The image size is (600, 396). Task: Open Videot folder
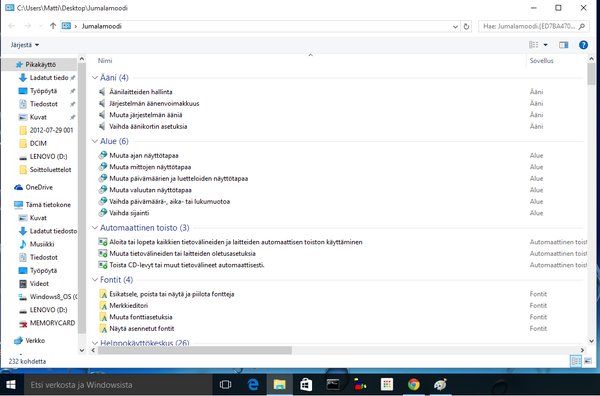[34, 284]
